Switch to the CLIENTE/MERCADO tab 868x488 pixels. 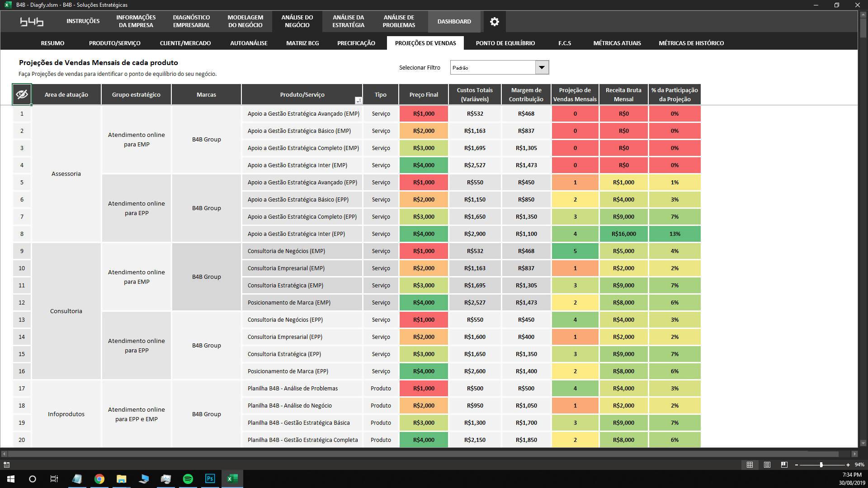pos(185,43)
